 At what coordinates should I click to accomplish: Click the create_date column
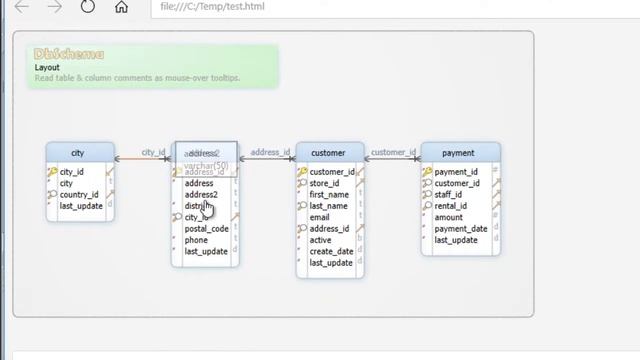click(331, 251)
